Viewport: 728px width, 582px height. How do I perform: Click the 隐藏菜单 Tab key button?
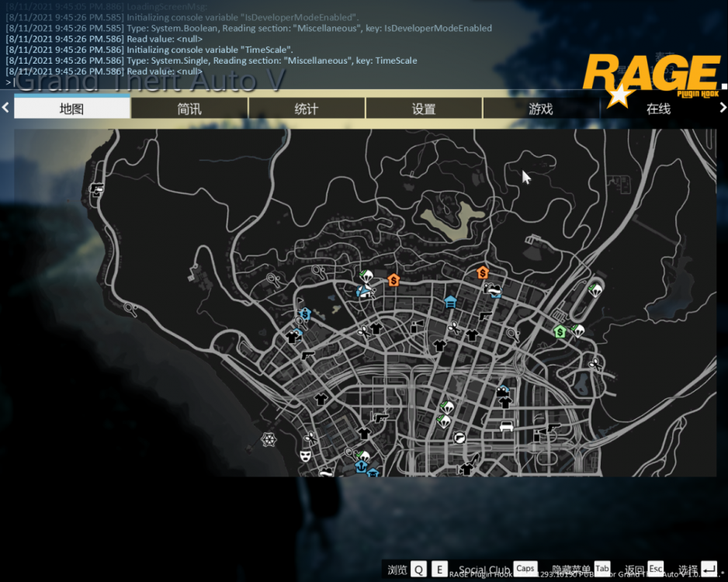tap(601, 569)
